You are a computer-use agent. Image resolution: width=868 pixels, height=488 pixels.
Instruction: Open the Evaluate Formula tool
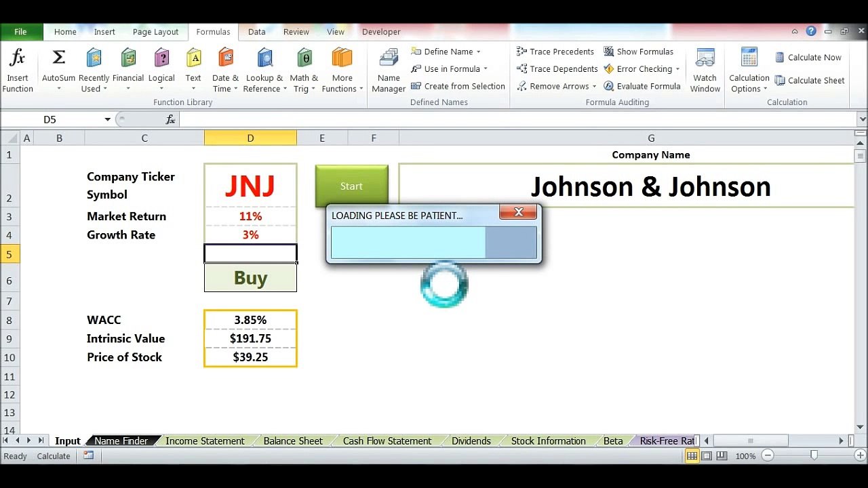[642, 86]
